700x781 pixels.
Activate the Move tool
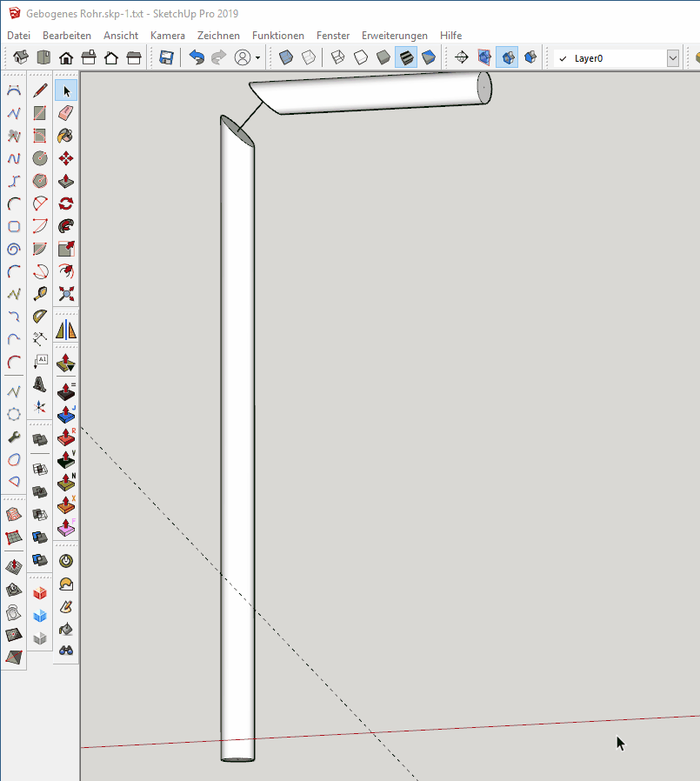coord(66,158)
